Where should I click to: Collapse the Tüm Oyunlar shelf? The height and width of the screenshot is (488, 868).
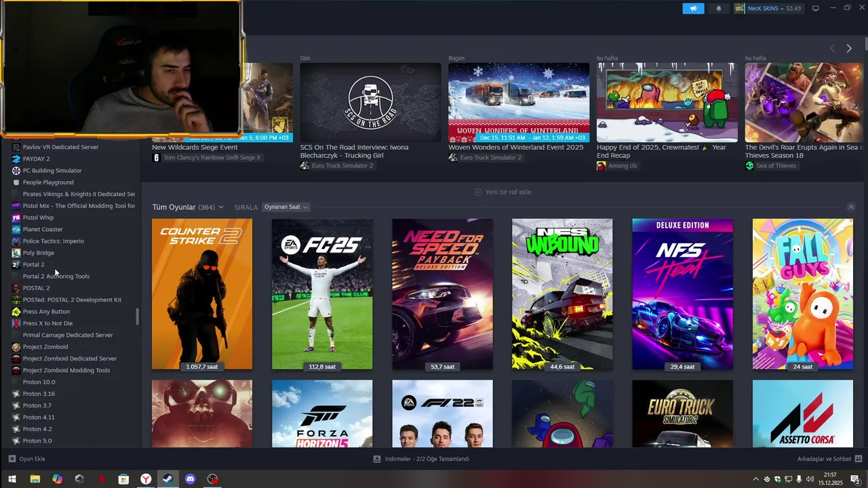point(851,207)
